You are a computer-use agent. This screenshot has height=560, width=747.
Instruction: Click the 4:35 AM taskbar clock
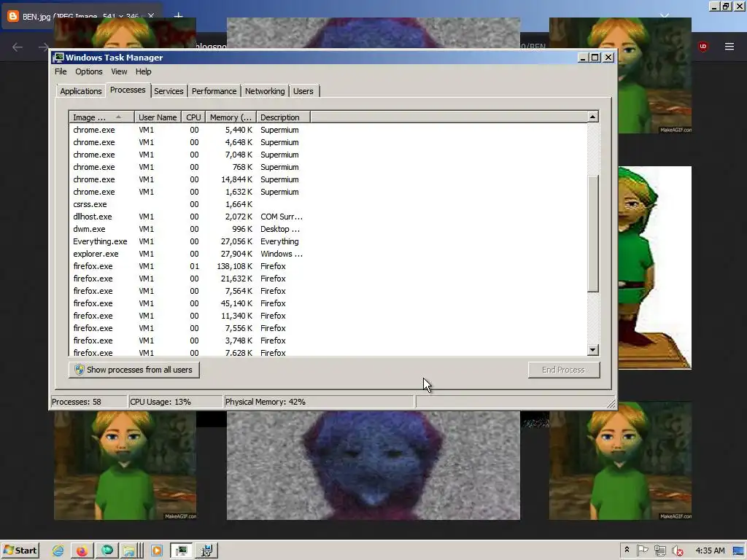710,551
